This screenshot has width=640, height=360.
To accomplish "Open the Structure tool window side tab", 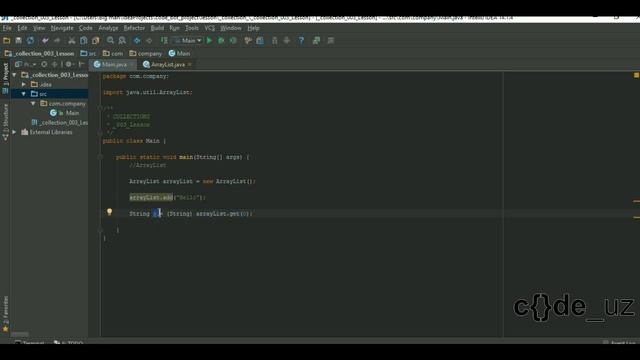I will coord(5,122).
